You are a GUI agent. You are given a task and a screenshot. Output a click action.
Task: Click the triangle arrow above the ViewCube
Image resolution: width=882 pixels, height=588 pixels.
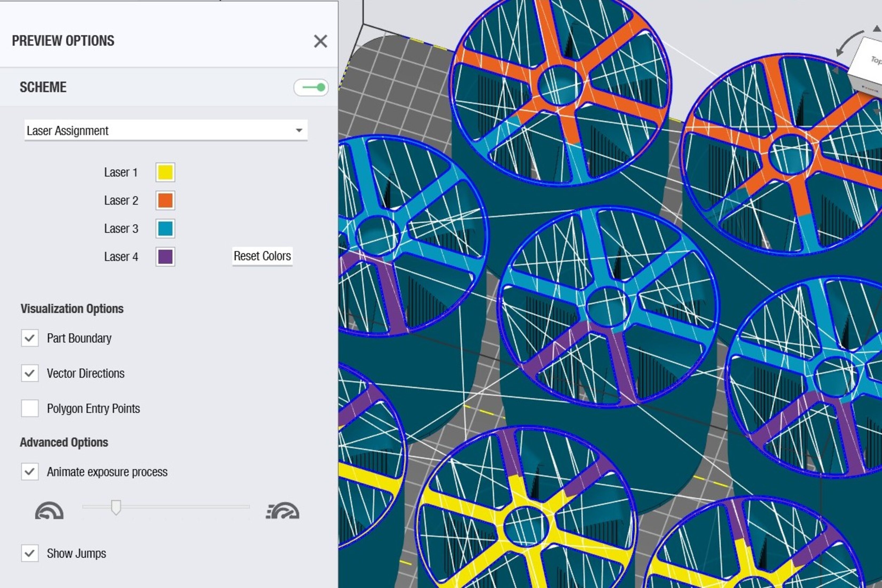pyautogui.click(x=877, y=29)
